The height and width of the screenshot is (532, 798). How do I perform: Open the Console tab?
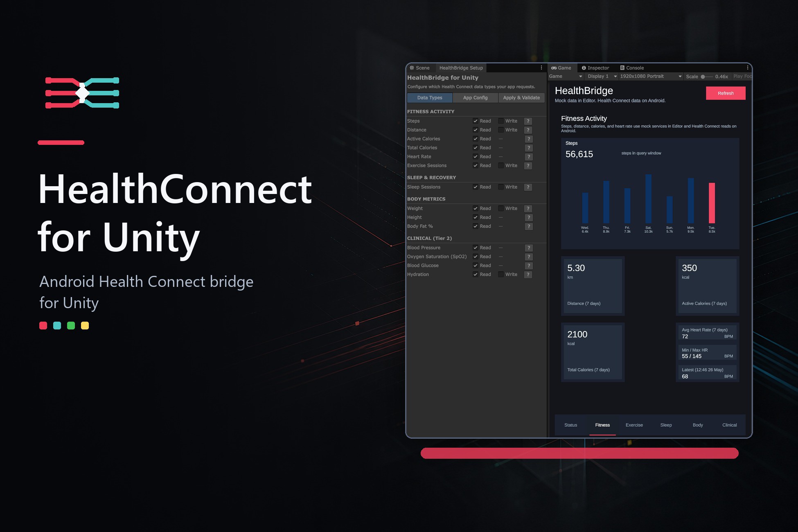pyautogui.click(x=632, y=68)
